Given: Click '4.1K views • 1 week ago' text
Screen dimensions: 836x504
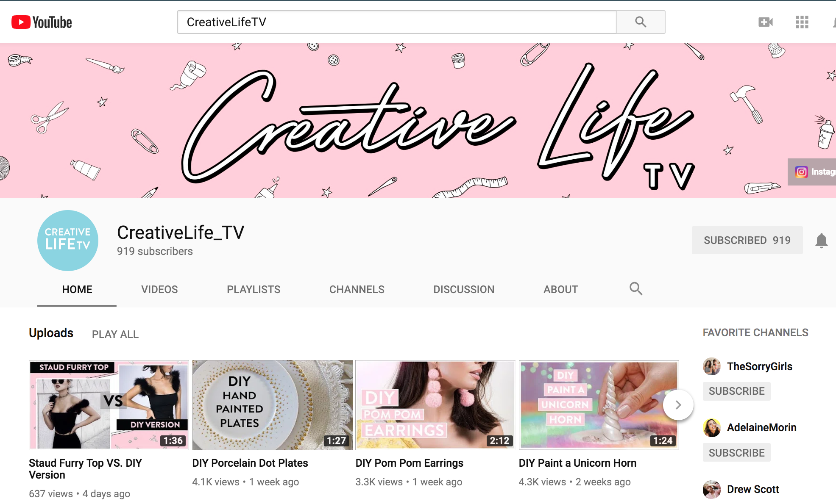Looking at the screenshot, I should (x=245, y=482).
